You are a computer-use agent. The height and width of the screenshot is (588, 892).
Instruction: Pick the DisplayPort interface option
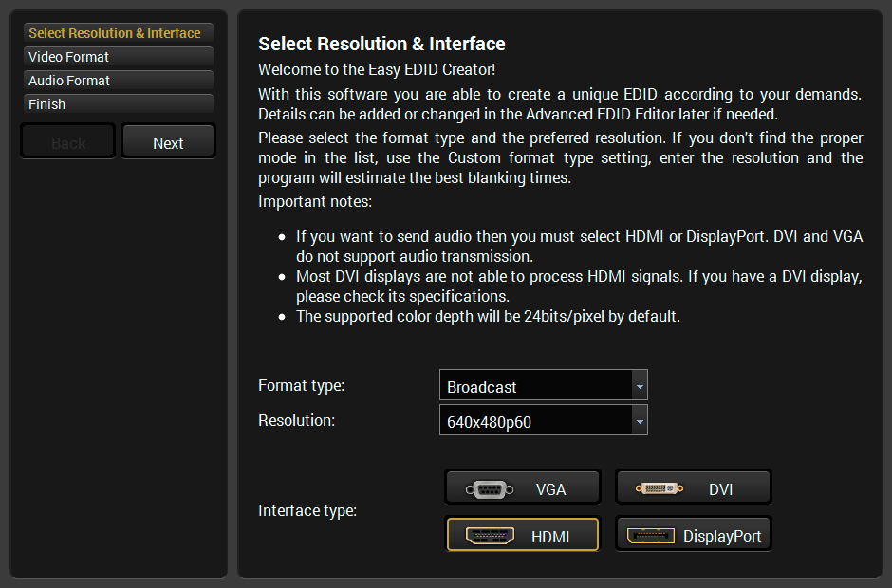point(694,534)
